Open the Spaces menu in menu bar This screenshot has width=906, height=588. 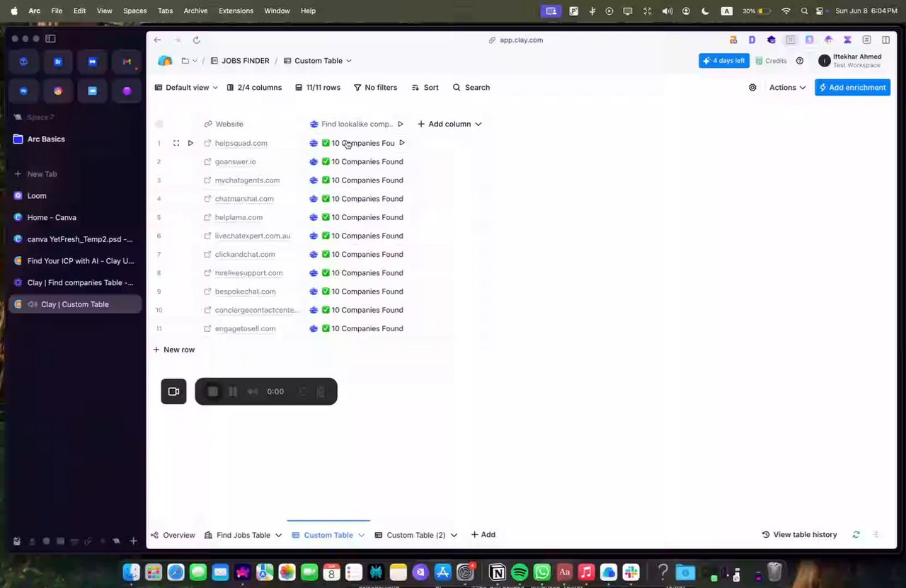tap(134, 11)
